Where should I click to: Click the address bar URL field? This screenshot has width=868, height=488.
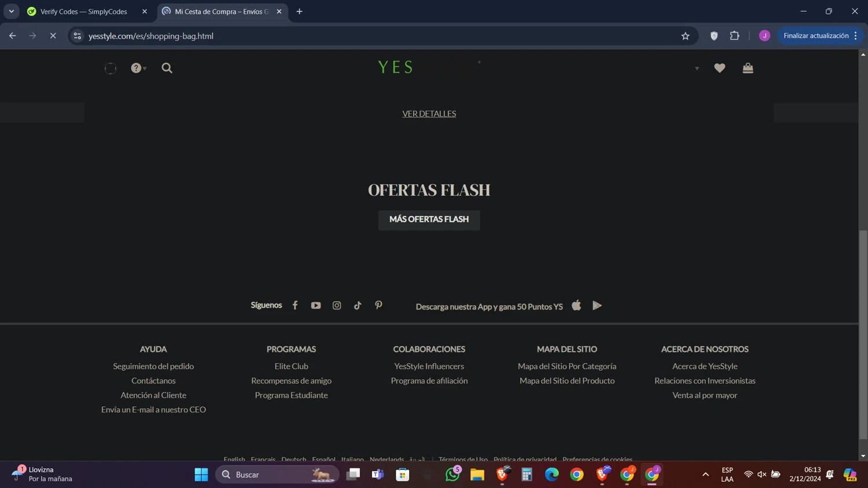[382, 36]
